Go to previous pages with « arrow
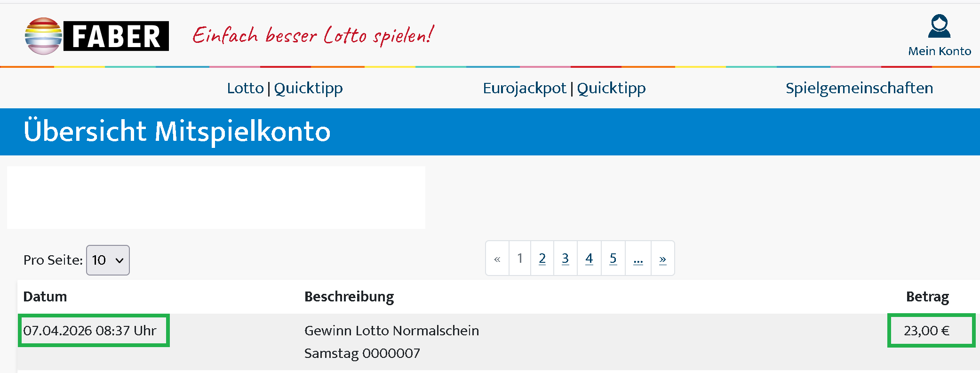This screenshot has width=980, height=373. pyautogui.click(x=497, y=259)
